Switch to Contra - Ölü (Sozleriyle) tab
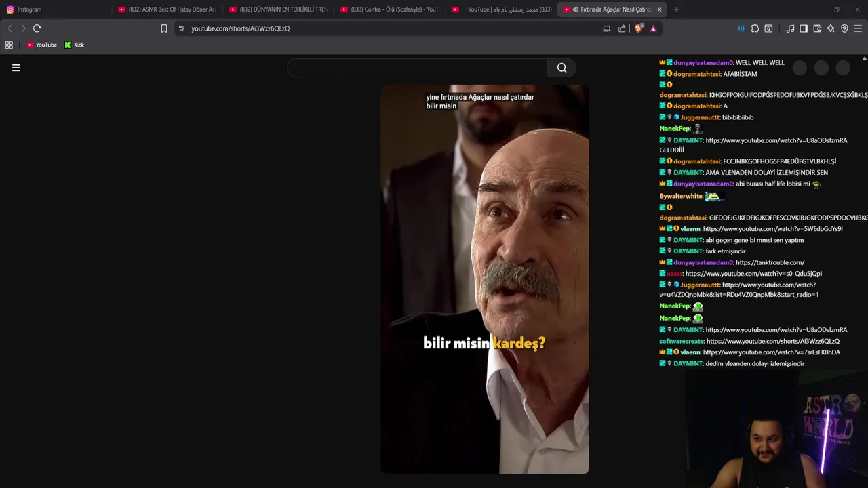 (x=389, y=9)
